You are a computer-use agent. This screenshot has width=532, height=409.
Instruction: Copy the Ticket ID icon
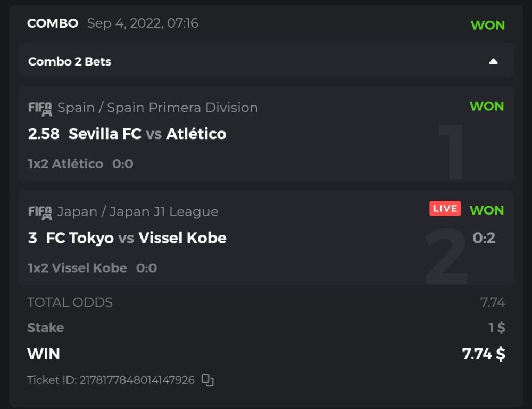point(207,380)
